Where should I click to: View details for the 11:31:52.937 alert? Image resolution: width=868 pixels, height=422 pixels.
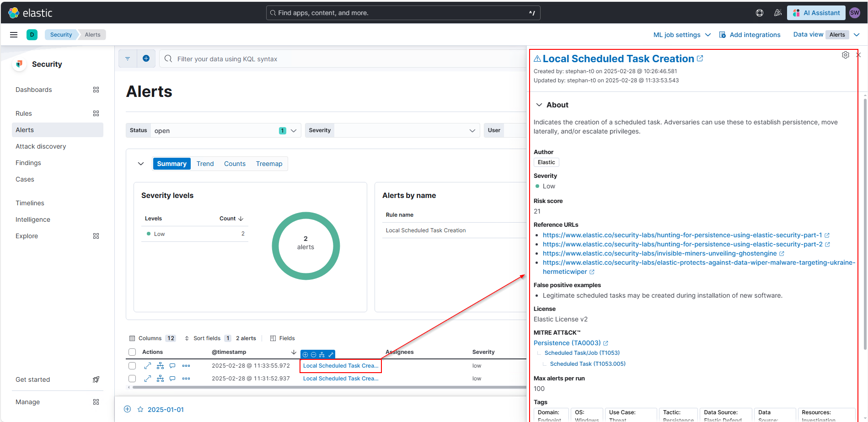[147, 379]
